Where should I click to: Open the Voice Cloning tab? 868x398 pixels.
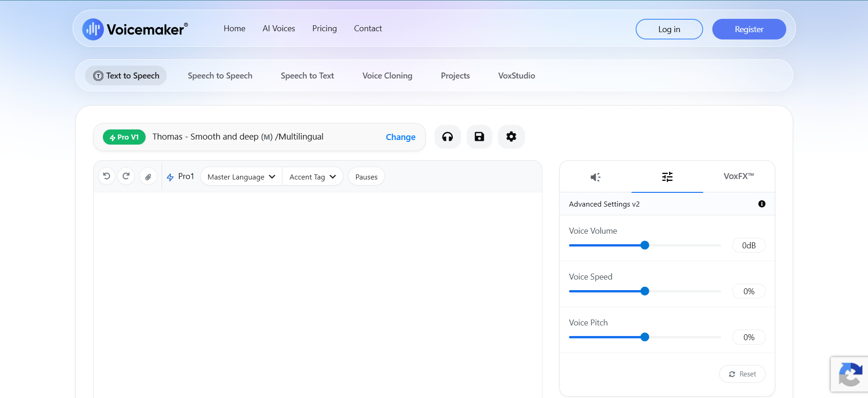point(387,76)
